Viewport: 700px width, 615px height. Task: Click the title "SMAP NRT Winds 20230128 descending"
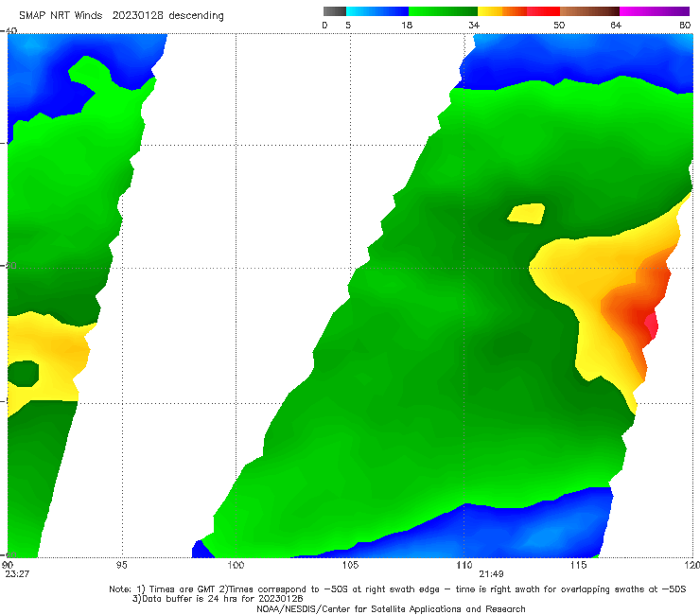tap(121, 16)
